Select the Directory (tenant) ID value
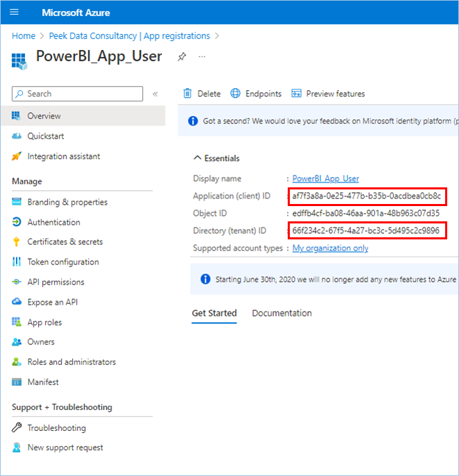 pyautogui.click(x=366, y=230)
